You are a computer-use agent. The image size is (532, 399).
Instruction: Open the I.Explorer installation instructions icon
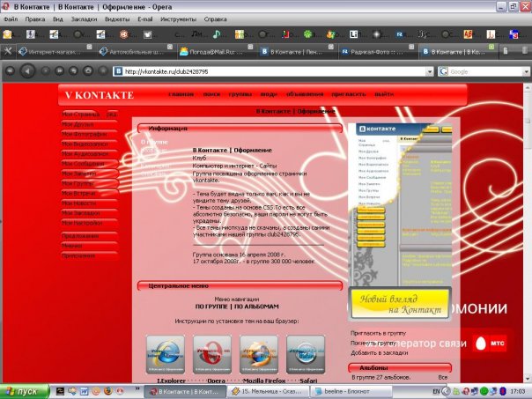[x=166, y=354]
